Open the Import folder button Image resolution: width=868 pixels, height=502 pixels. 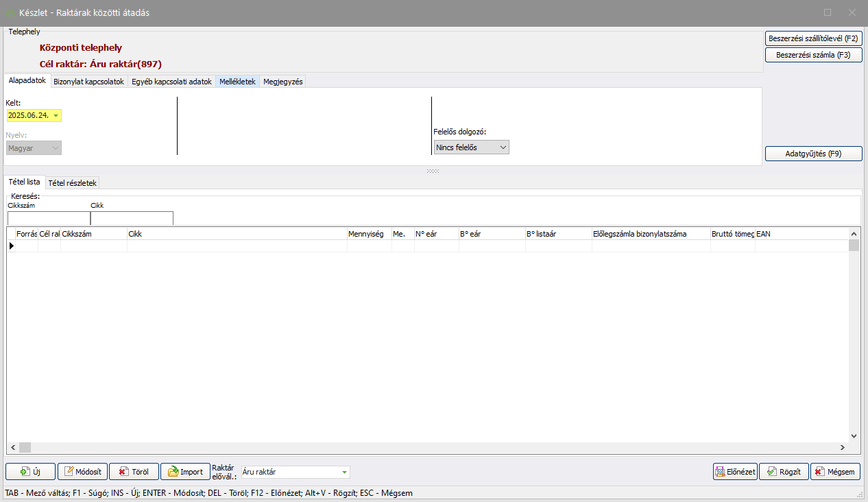[185, 472]
